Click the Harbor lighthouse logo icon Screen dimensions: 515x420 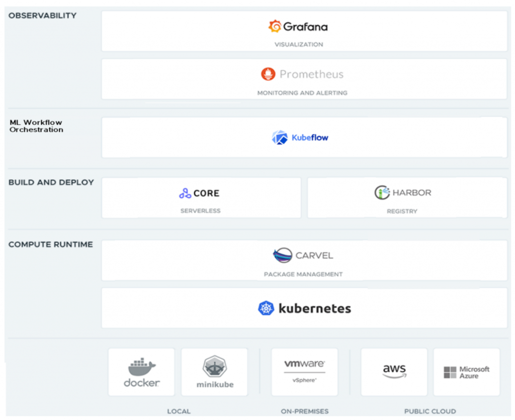click(x=382, y=192)
